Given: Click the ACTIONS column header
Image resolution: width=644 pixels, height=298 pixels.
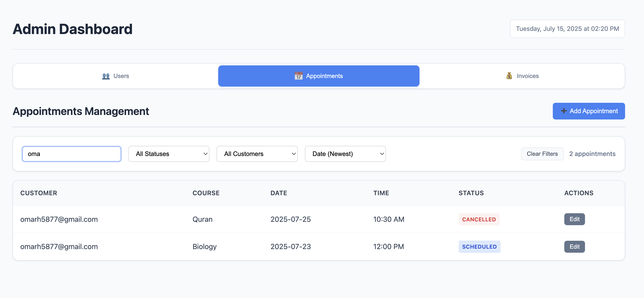Looking at the screenshot, I should click(x=579, y=193).
